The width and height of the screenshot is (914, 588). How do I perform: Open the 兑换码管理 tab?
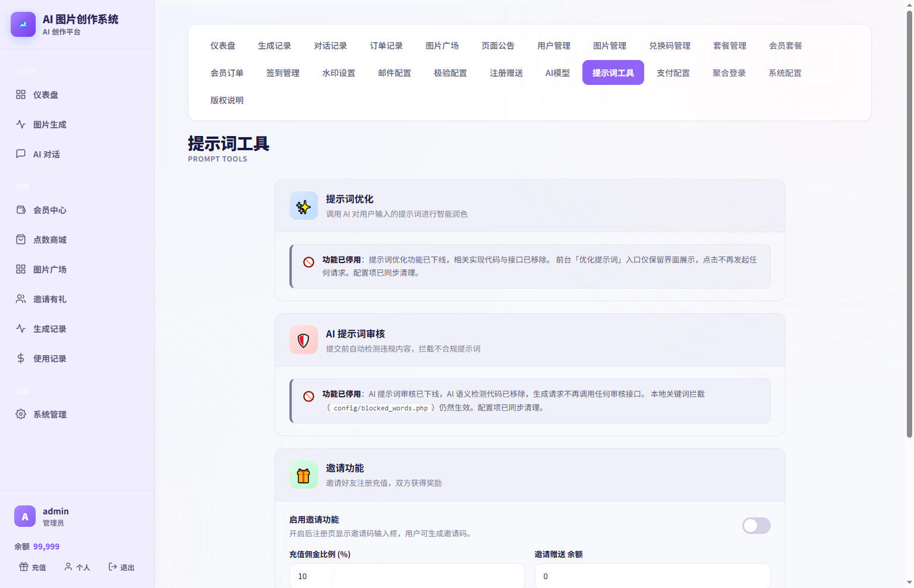[670, 46]
